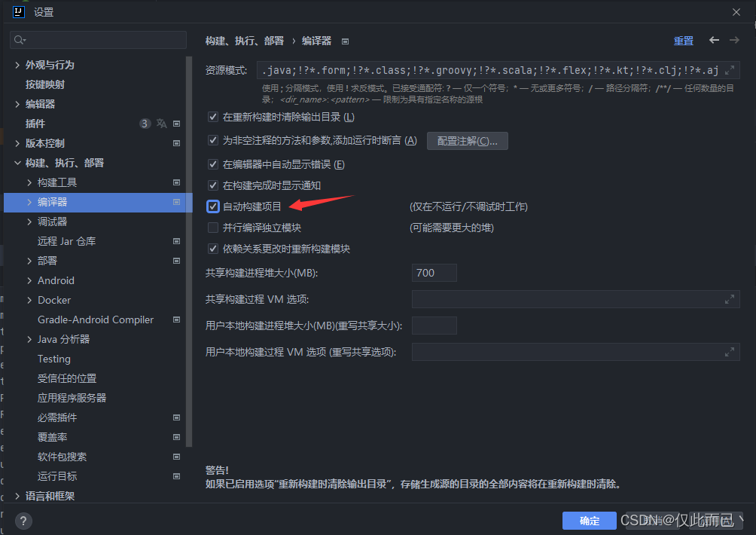Expand the 语言和框架 section
The image size is (756, 535).
[17, 496]
